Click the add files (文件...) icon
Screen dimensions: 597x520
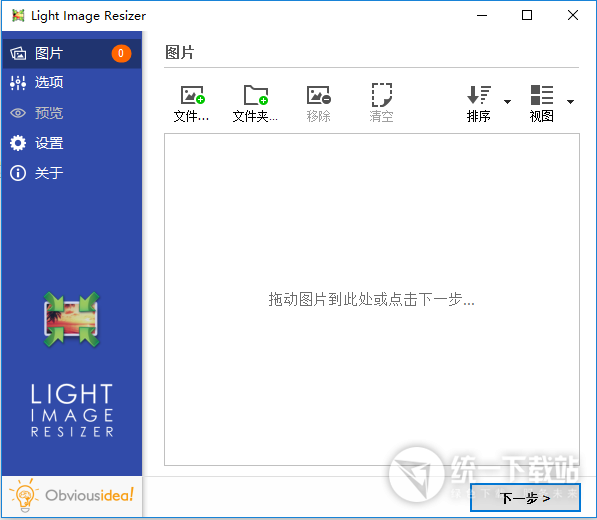(193, 95)
